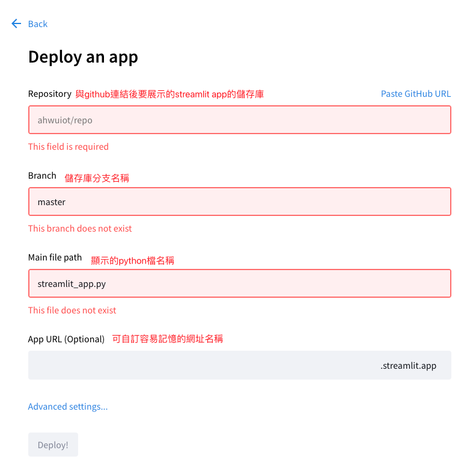The image size is (476, 465).
Task: Click inside the Branch field containing master
Action: tap(239, 202)
